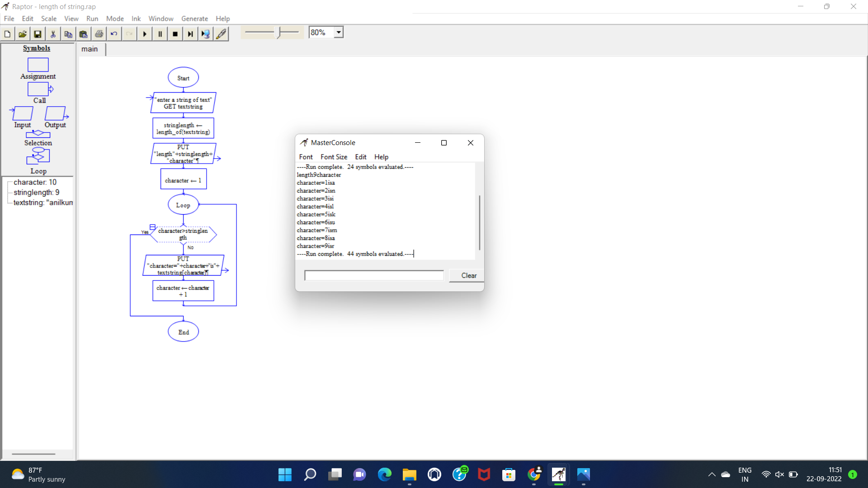Select the Assignment symbol
This screenshot has width=868, height=488.
(37, 65)
